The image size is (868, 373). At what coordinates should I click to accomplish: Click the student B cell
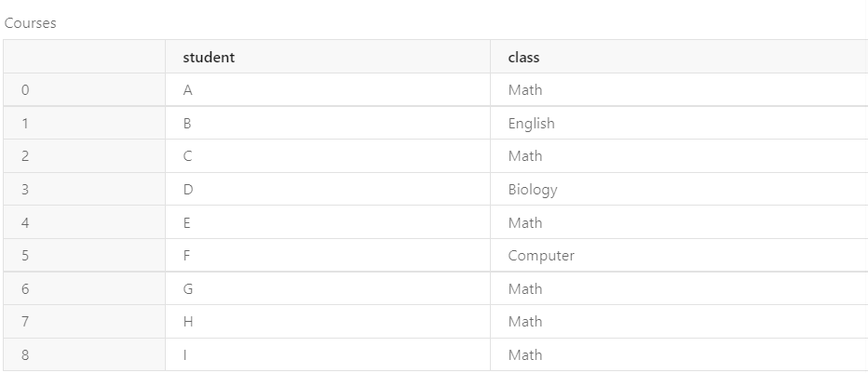[187, 124]
